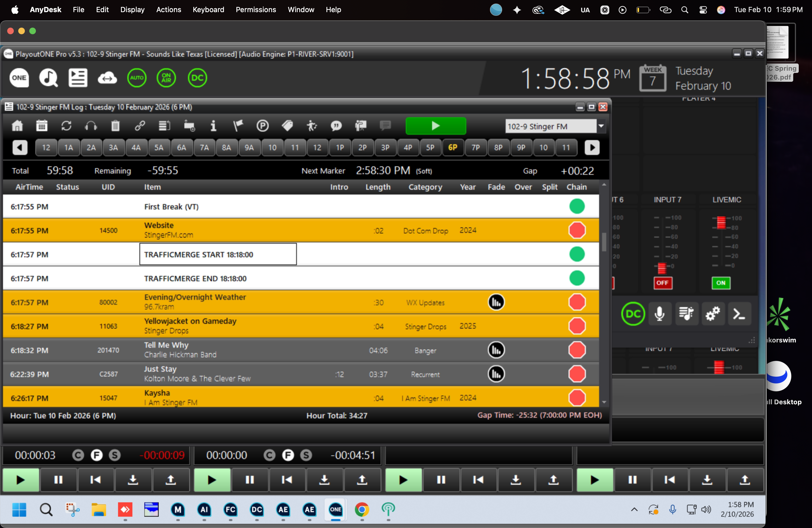
Task: Switch to the 7P hour tab
Action: click(x=476, y=148)
